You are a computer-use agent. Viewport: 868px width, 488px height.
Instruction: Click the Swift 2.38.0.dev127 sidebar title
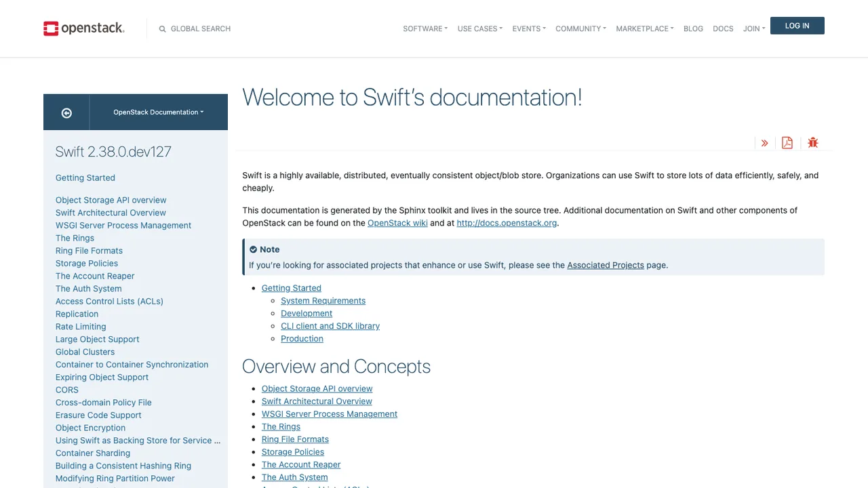[x=113, y=152]
